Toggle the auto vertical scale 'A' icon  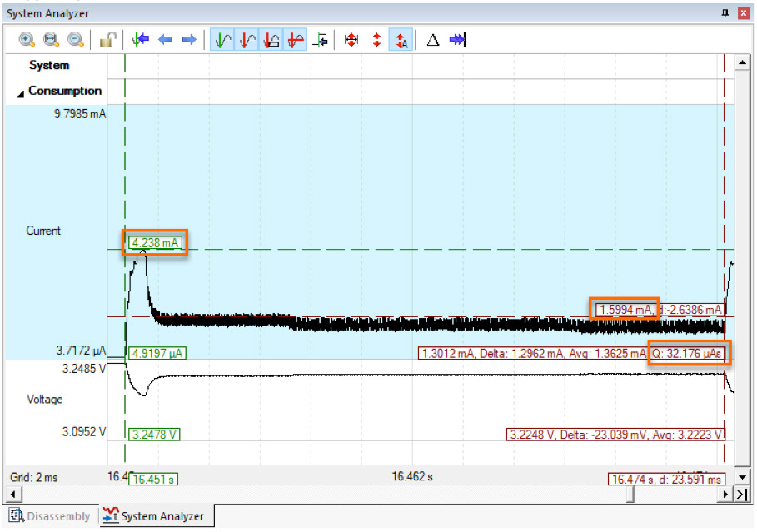[x=401, y=40]
